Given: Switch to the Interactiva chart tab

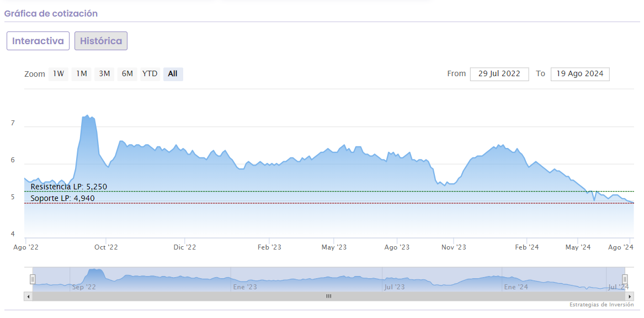Looking at the screenshot, I should 38,41.
